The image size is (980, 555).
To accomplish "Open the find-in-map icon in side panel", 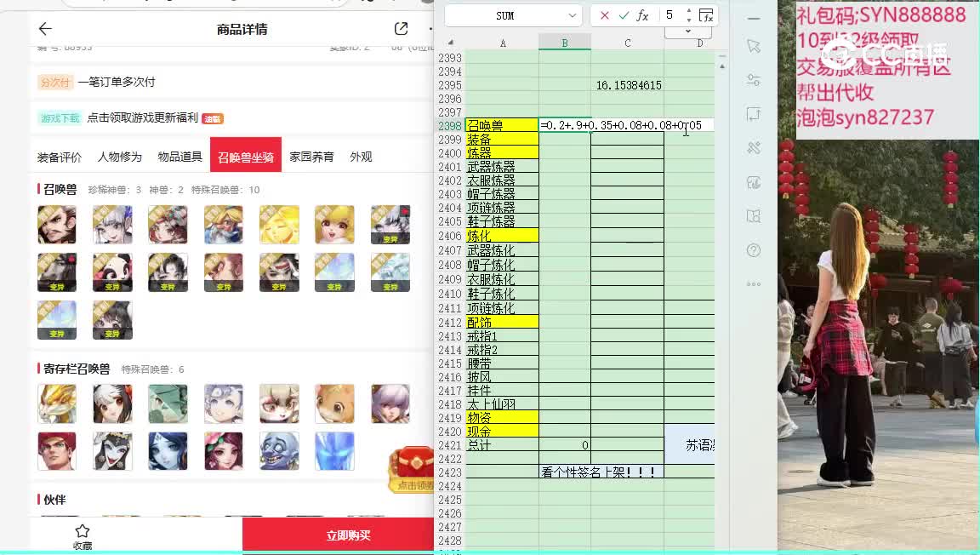I will pos(754,216).
